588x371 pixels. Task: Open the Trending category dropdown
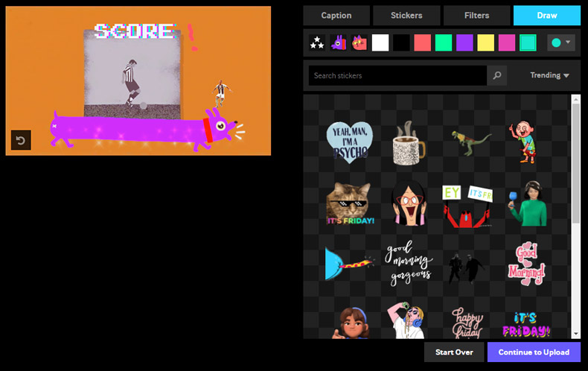click(x=549, y=75)
